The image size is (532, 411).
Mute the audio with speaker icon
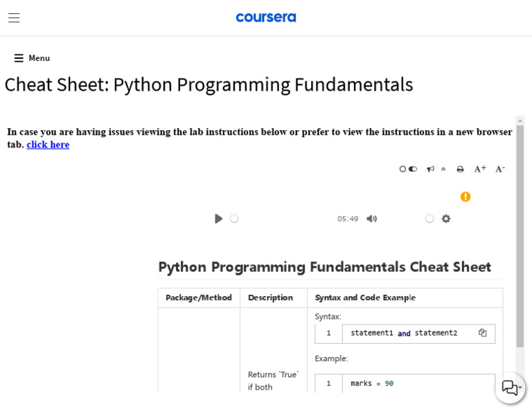372,219
